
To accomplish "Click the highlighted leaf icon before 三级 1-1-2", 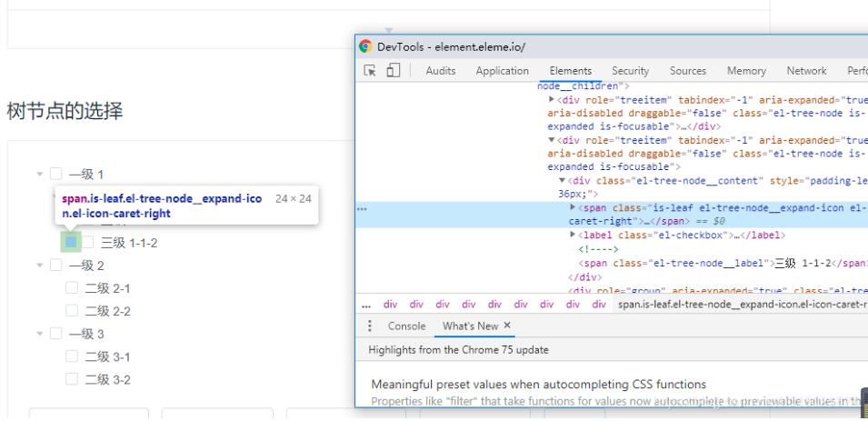I will pos(71,242).
